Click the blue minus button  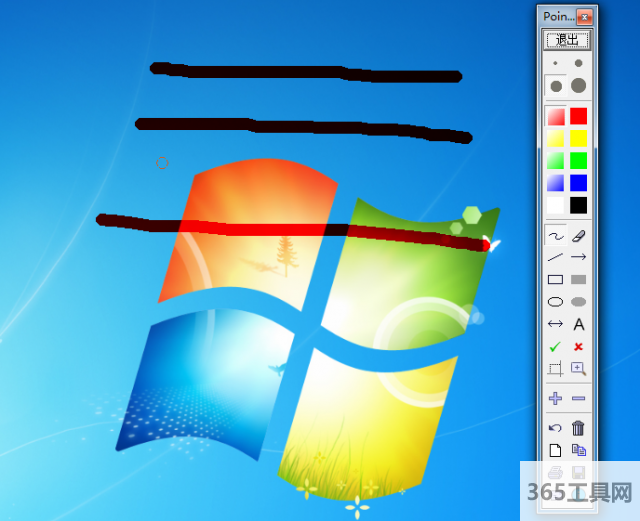pos(578,398)
